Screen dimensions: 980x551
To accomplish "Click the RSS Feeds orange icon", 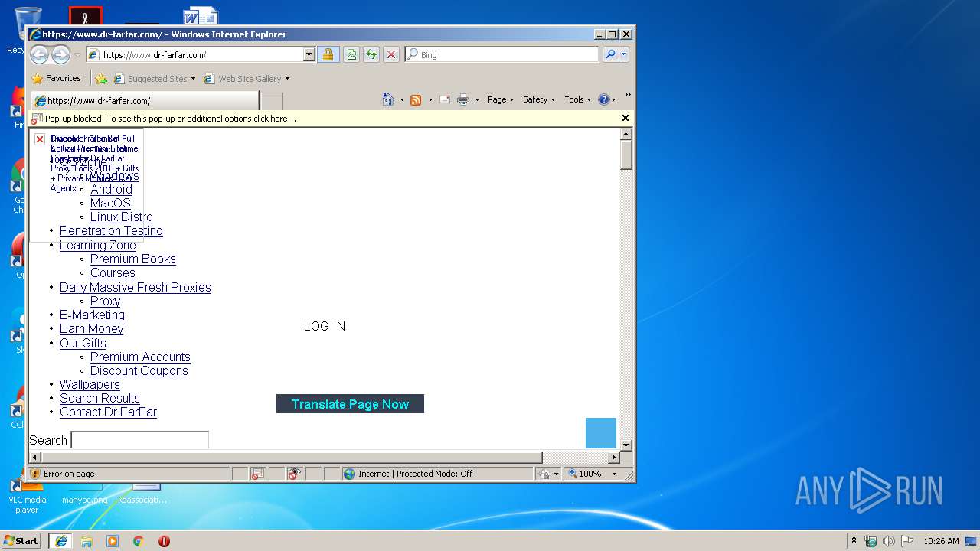I will point(416,99).
